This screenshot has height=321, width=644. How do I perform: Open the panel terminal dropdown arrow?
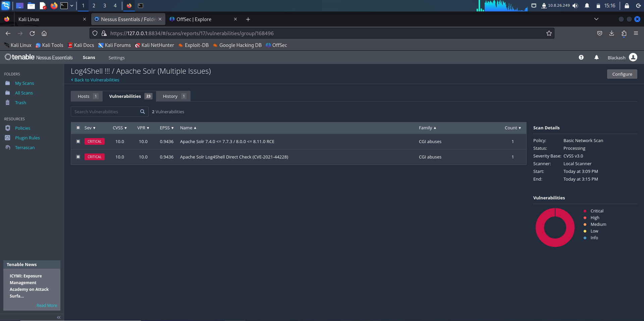click(x=72, y=6)
